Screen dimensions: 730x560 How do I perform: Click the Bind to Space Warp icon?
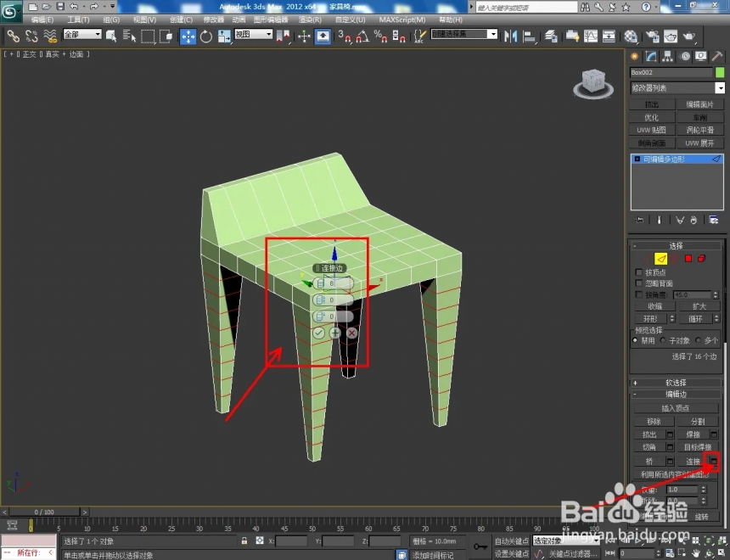click(50, 36)
